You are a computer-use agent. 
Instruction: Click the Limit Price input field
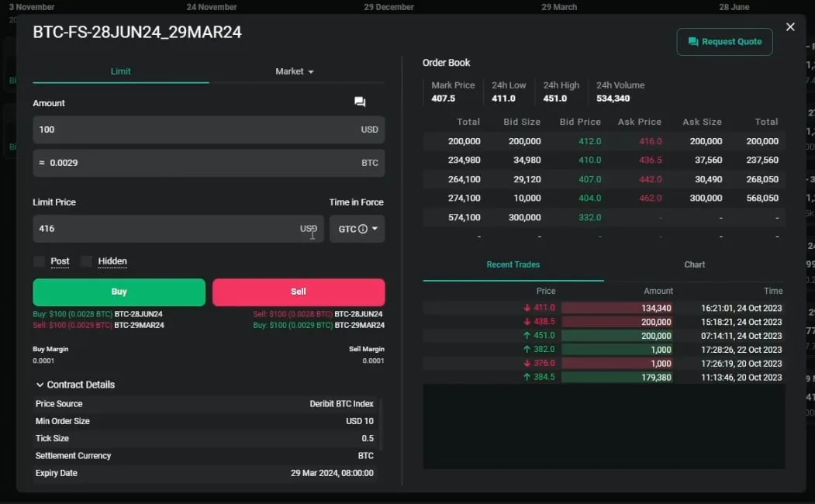tap(178, 229)
